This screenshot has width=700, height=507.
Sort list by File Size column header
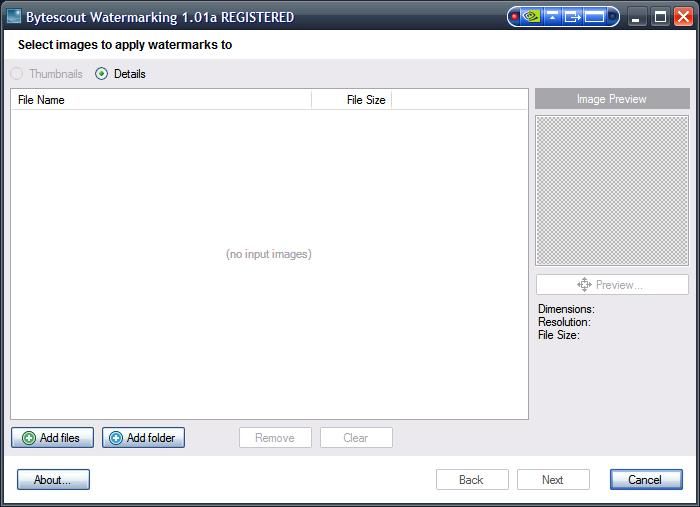351,100
